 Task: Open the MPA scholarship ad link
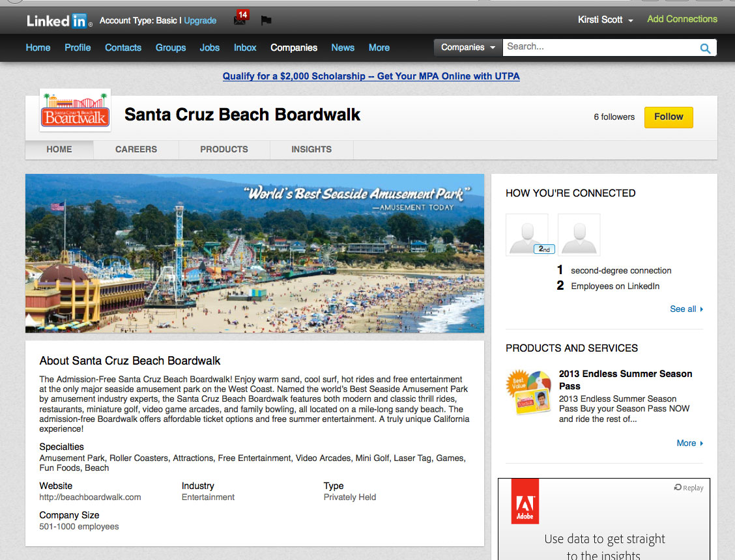[x=371, y=76]
